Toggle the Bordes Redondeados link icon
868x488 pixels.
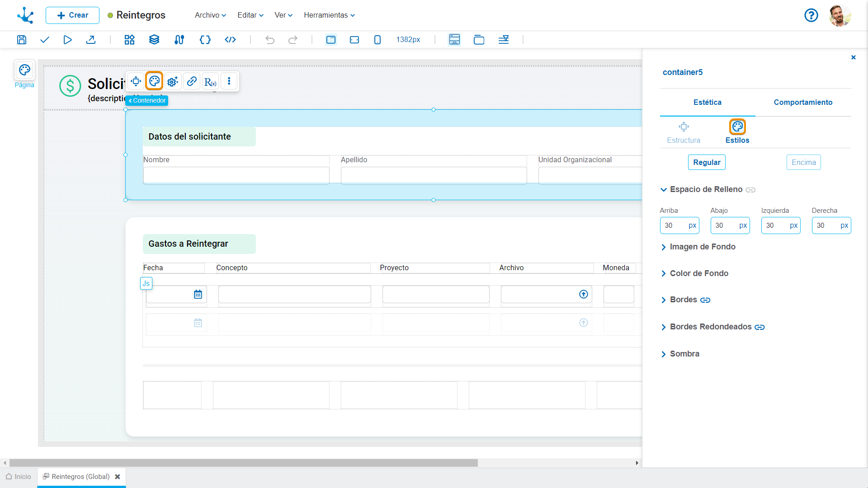click(x=759, y=327)
